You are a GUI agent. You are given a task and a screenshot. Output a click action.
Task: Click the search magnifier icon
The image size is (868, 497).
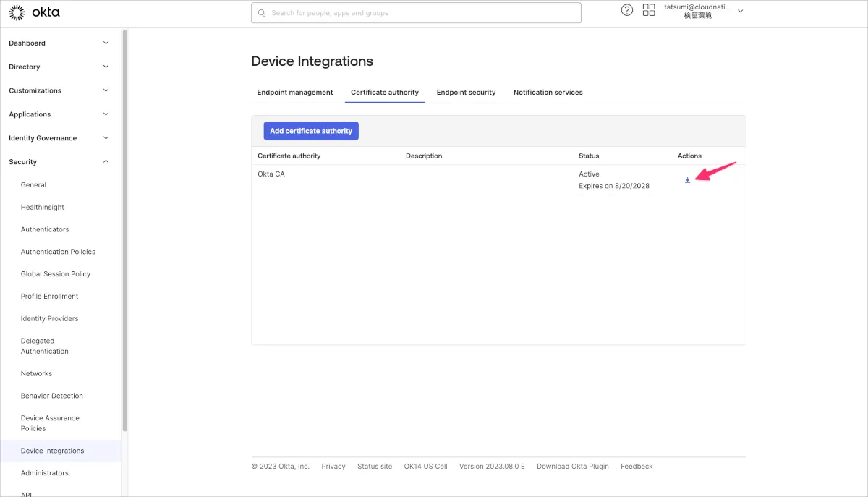pyautogui.click(x=261, y=13)
